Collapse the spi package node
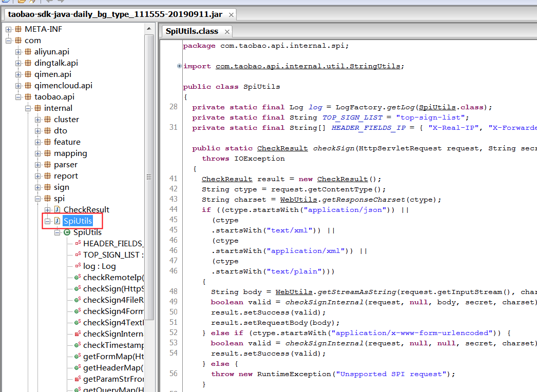537x392 pixels. pos(37,199)
